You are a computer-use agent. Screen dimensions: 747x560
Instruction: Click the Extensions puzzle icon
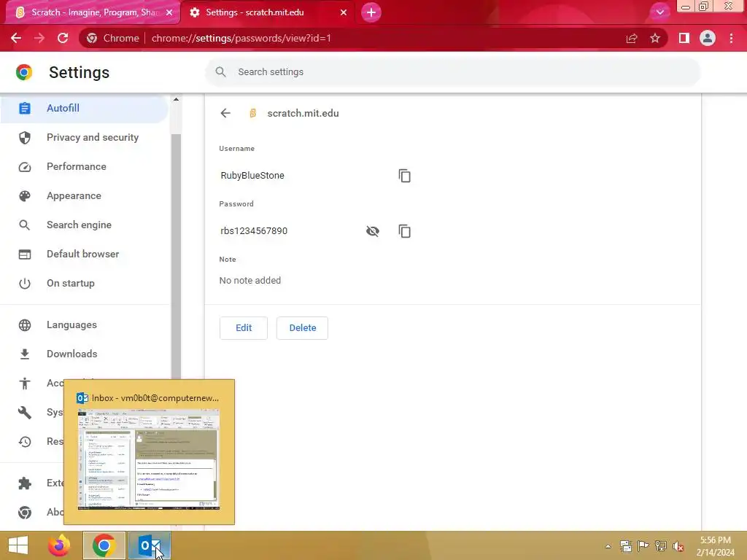click(x=25, y=483)
